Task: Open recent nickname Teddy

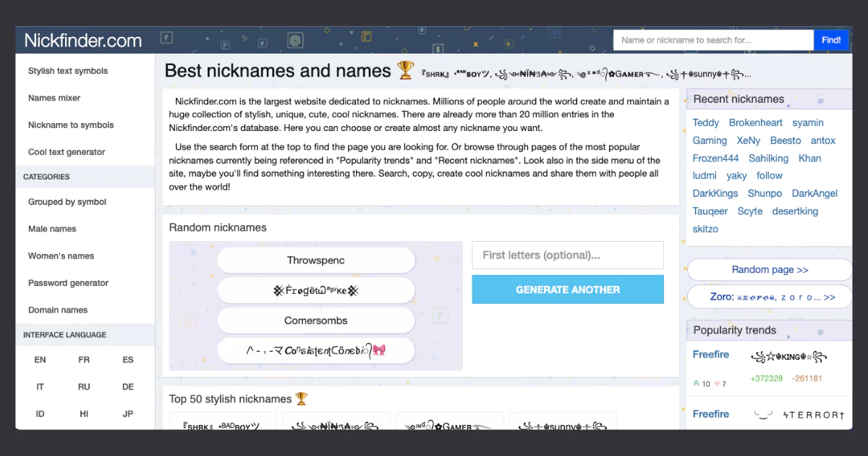Action: point(706,123)
